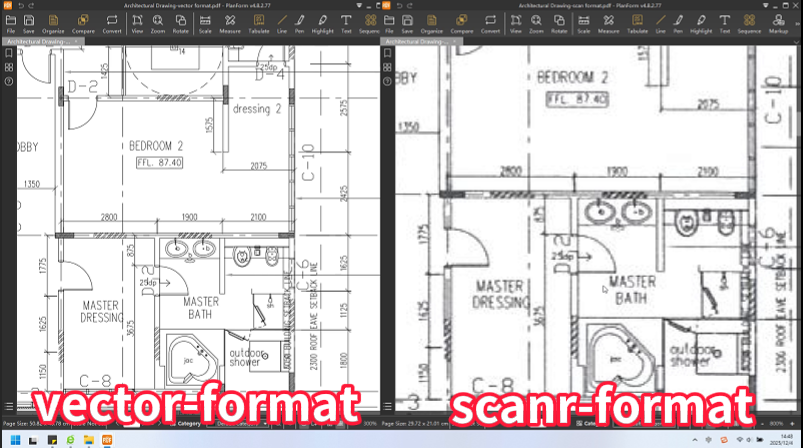
Task: Pick the Highlight tool in the right window
Action: tap(701, 24)
